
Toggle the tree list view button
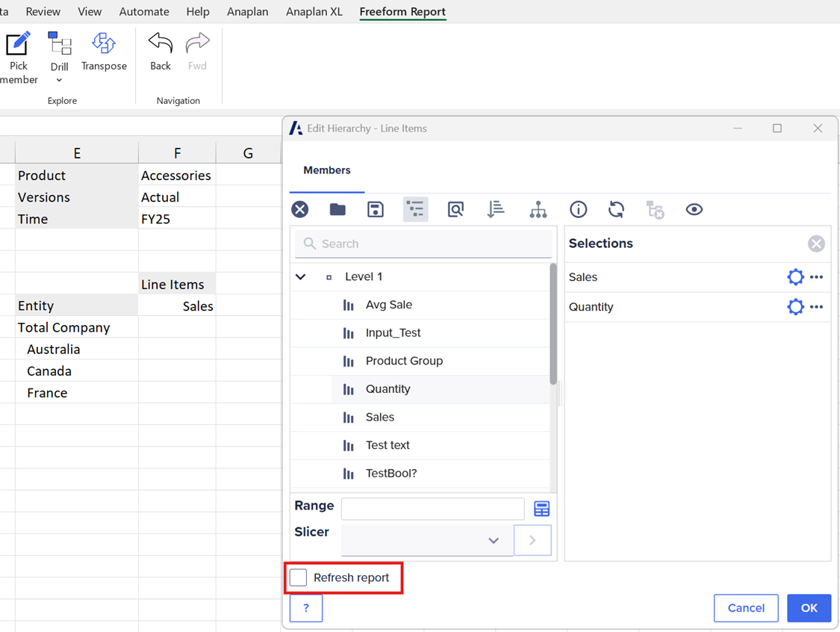416,210
